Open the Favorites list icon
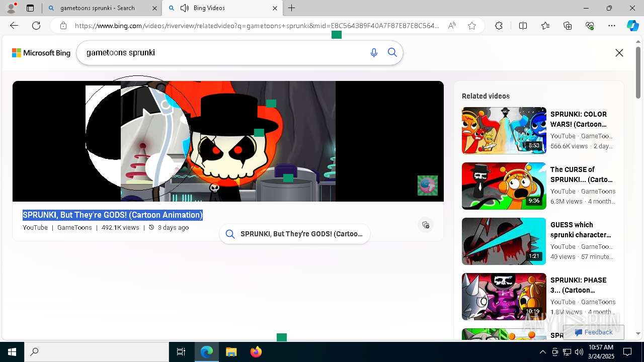The height and width of the screenshot is (362, 644). pyautogui.click(x=545, y=26)
